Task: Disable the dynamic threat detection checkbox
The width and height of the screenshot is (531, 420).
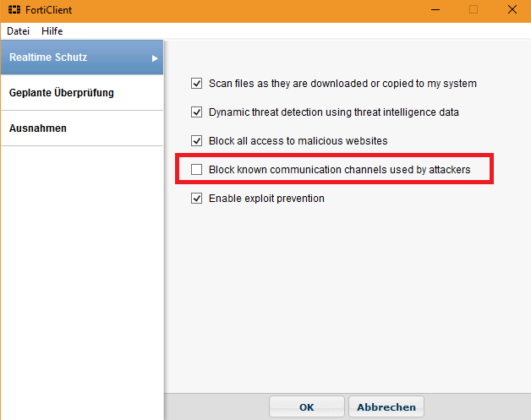Action: tap(197, 112)
